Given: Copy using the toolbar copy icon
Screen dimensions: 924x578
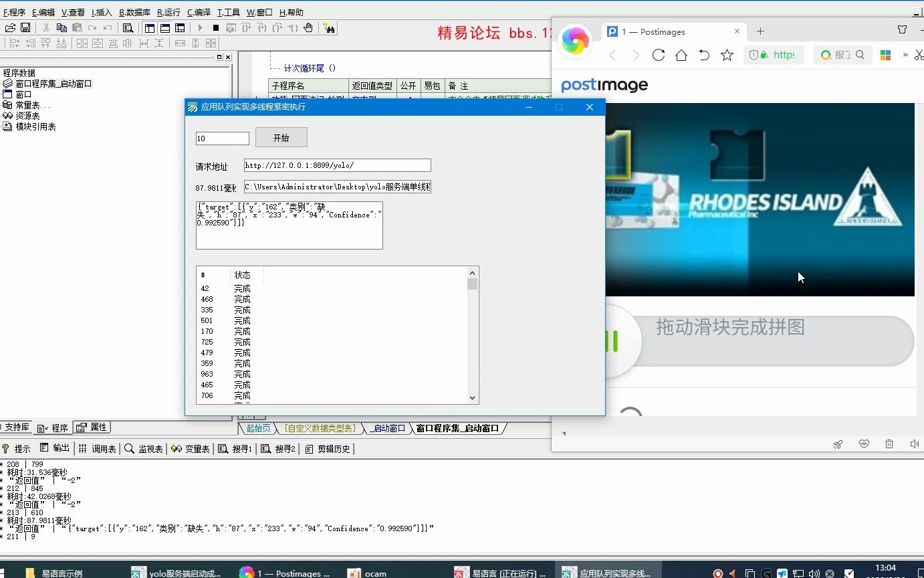Looking at the screenshot, I should [x=62, y=27].
